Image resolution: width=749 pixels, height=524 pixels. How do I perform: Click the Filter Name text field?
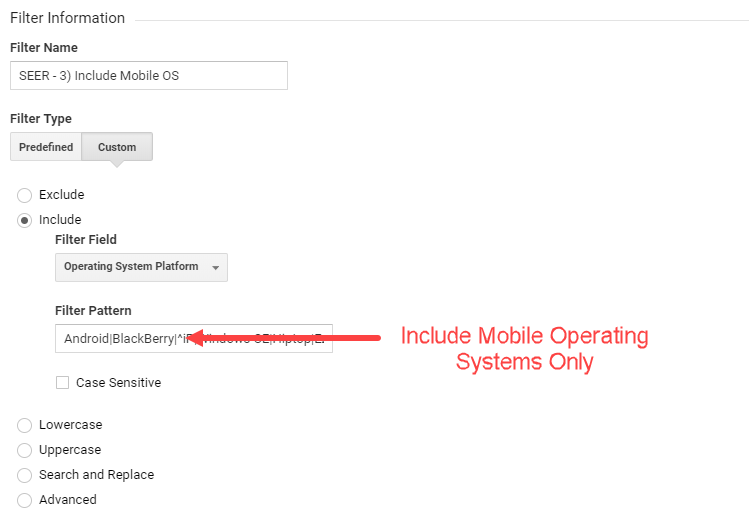pos(148,76)
